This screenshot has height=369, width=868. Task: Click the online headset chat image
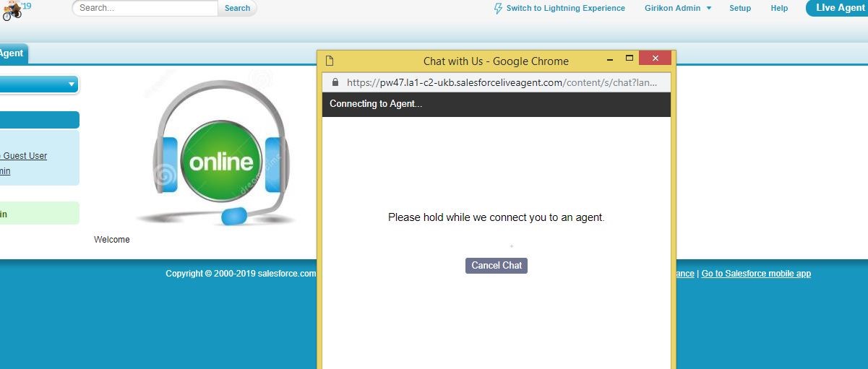220,151
